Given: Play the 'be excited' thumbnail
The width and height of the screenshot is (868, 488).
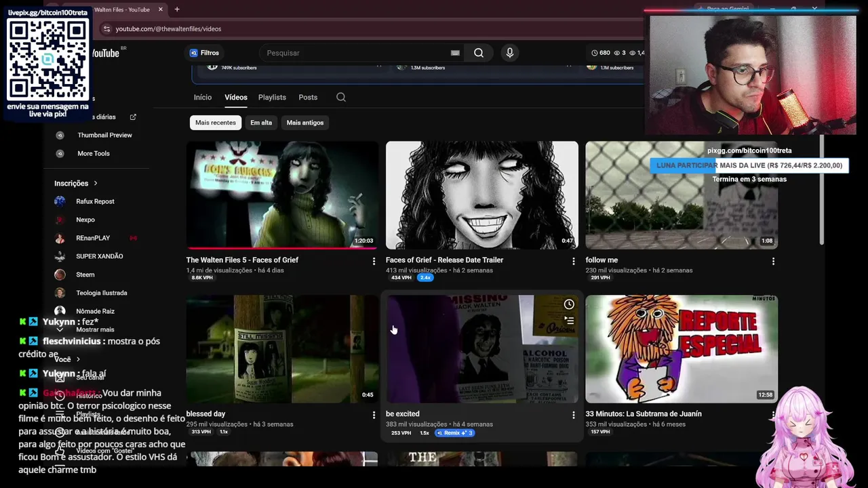Looking at the screenshot, I should pos(482,349).
